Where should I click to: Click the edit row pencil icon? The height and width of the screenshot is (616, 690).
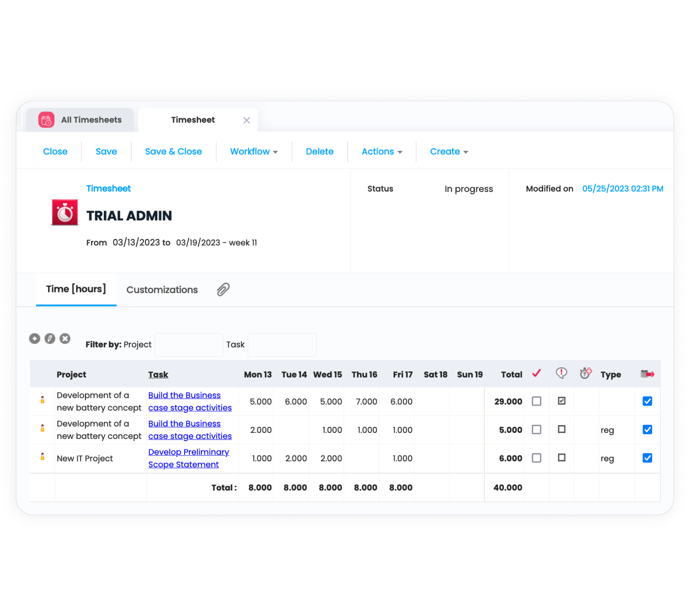(50, 339)
